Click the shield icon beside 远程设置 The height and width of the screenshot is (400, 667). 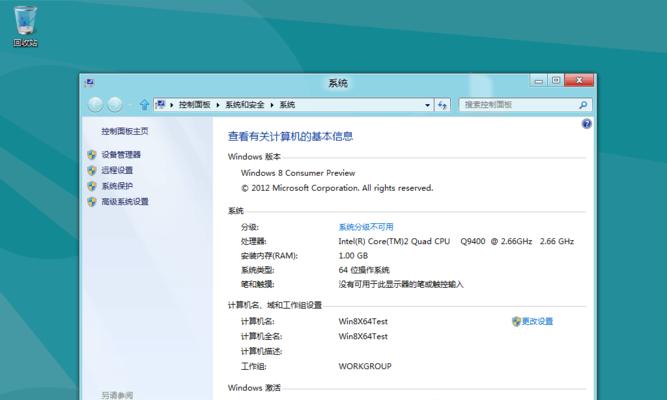click(x=91, y=170)
